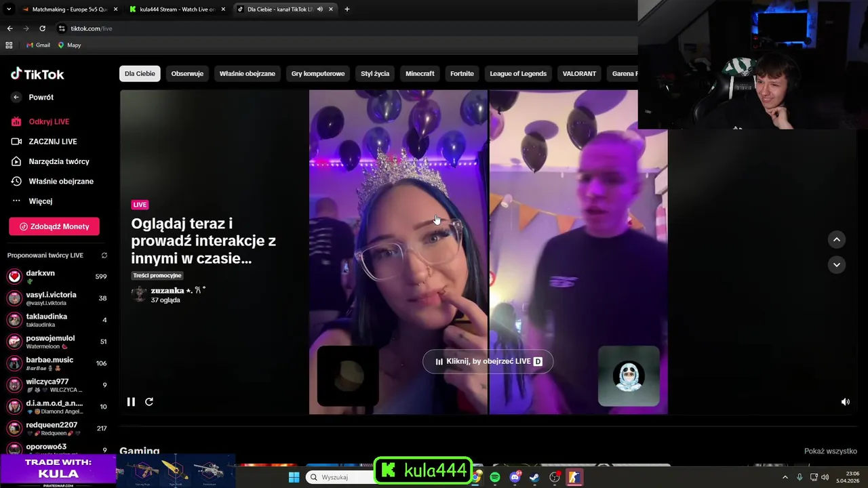Open a new browser tab
868x488 pixels.
[347, 9]
